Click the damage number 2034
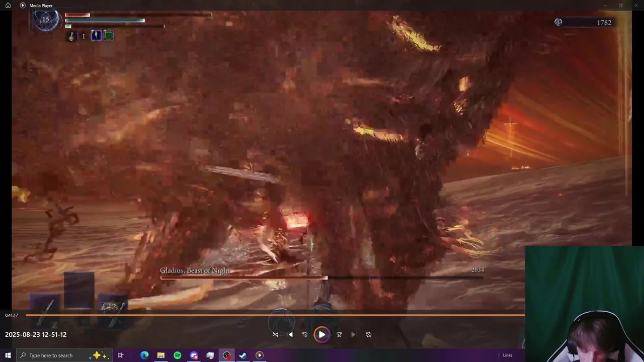Image resolution: width=644 pixels, height=362 pixels. coord(477,270)
